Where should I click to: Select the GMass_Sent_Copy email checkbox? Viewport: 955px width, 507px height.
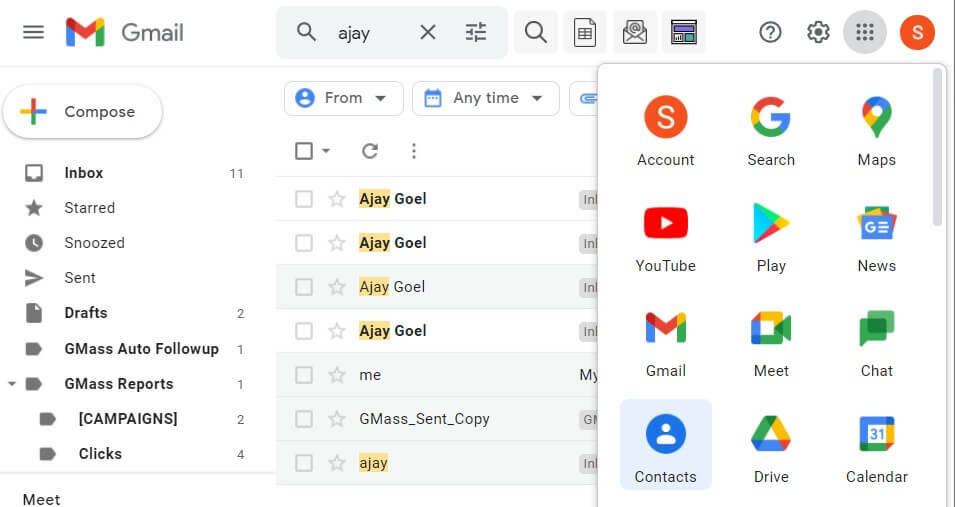point(304,419)
